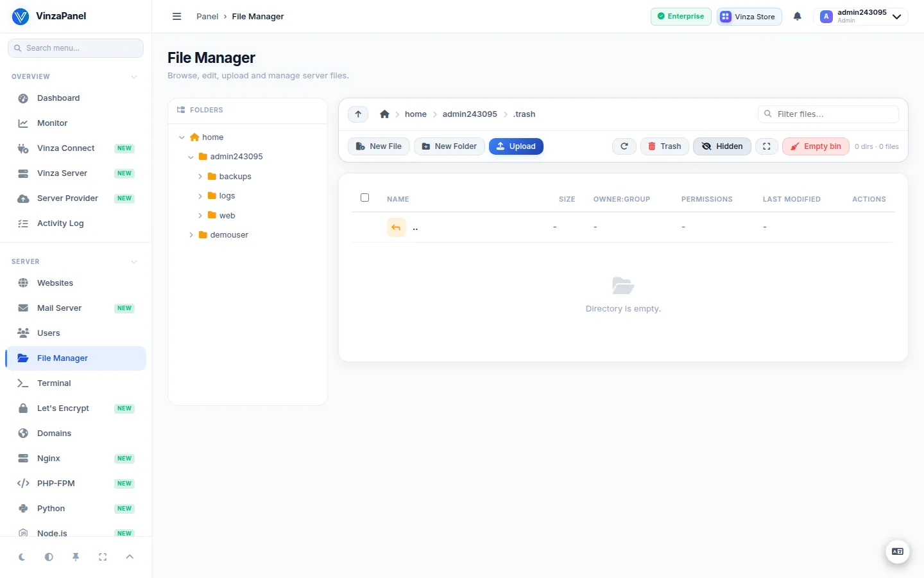
Task: Create a New Folder
Action: point(449,146)
